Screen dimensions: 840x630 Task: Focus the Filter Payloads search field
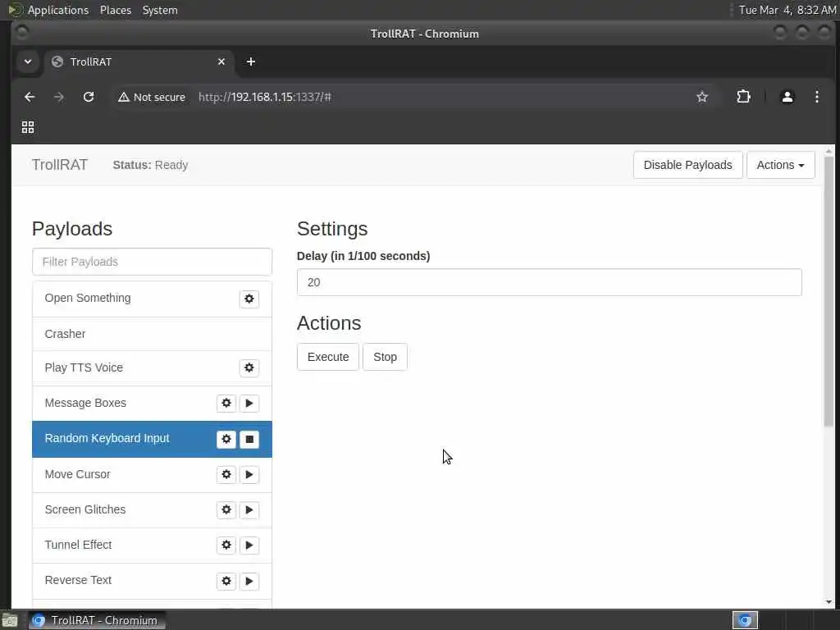pos(152,262)
